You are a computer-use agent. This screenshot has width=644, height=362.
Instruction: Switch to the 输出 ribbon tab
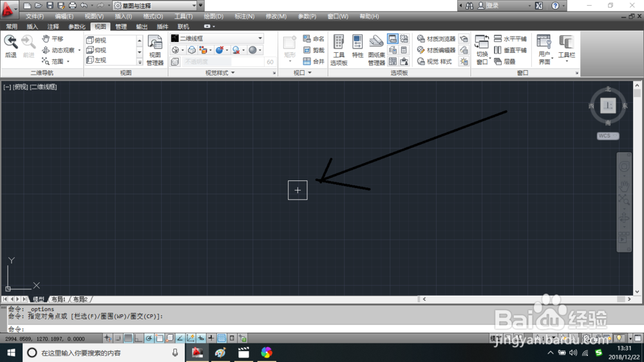pos(142,26)
